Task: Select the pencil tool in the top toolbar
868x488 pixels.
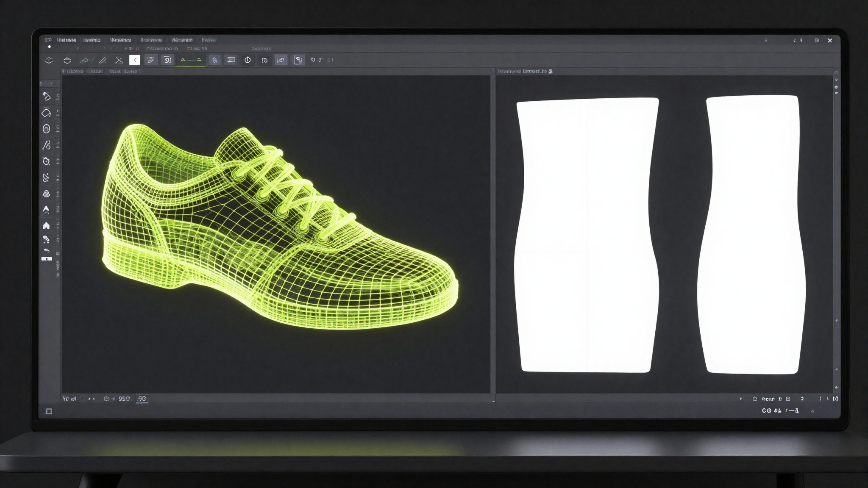Action: (x=103, y=60)
